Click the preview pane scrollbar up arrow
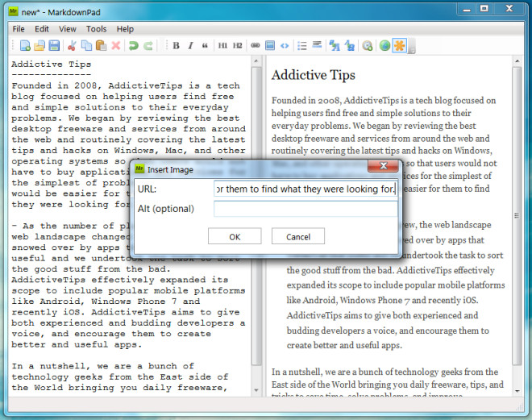The width and height of the screenshot is (532, 420). pos(517,61)
